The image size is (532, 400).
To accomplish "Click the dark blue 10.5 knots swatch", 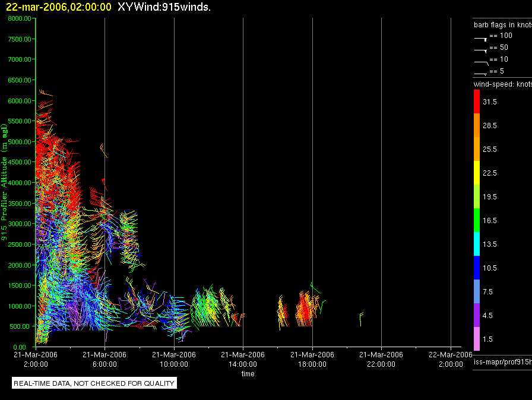I will (x=477, y=268).
